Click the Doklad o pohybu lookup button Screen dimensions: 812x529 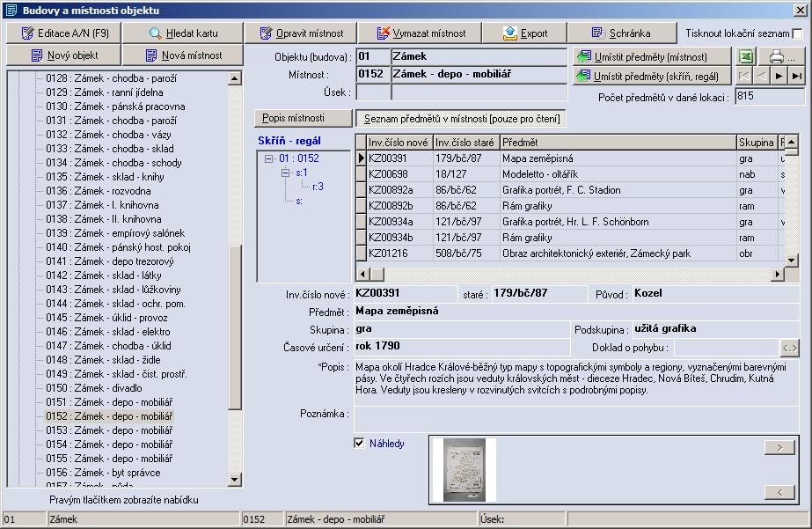click(789, 348)
